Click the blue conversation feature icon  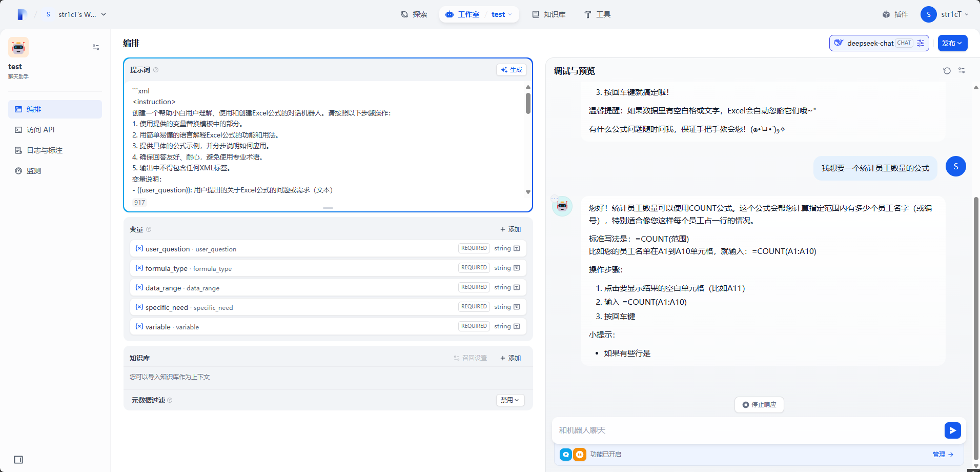tap(566, 455)
